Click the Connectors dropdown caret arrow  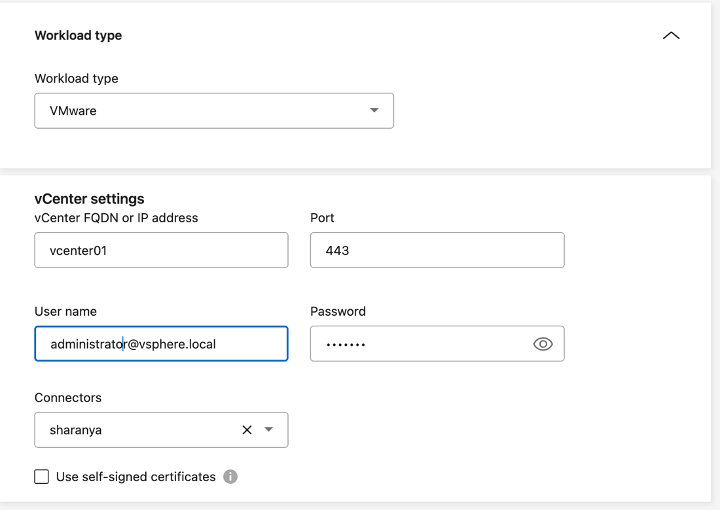[x=269, y=430]
